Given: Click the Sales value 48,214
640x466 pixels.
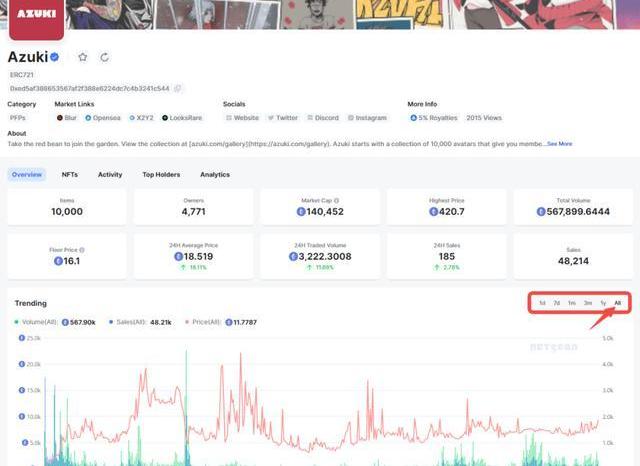Looking at the screenshot, I should 573,261.
